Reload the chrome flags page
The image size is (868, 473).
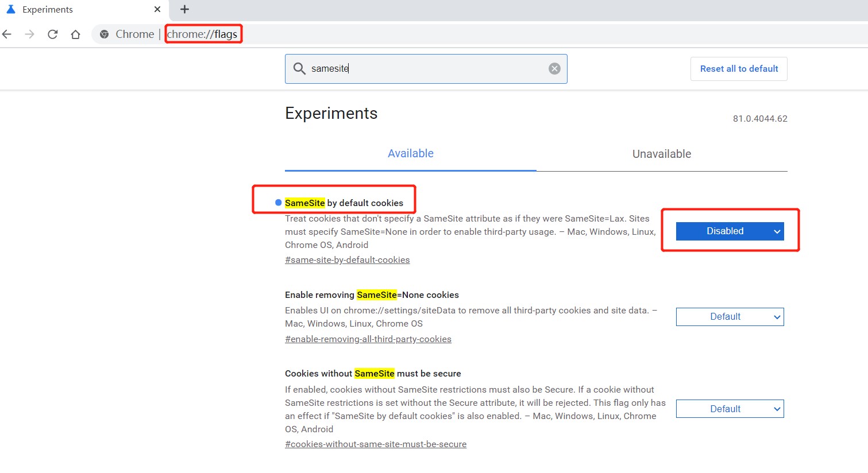click(x=52, y=34)
